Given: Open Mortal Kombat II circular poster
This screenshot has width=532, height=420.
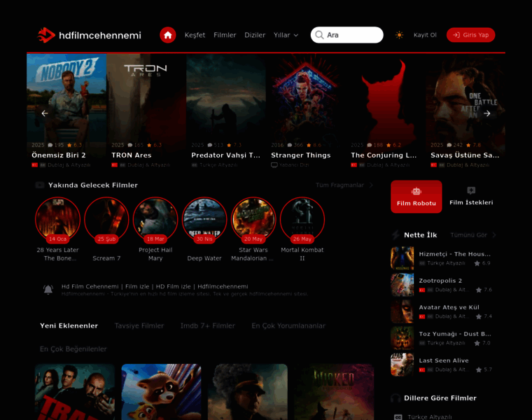Looking at the screenshot, I should click(x=302, y=220).
